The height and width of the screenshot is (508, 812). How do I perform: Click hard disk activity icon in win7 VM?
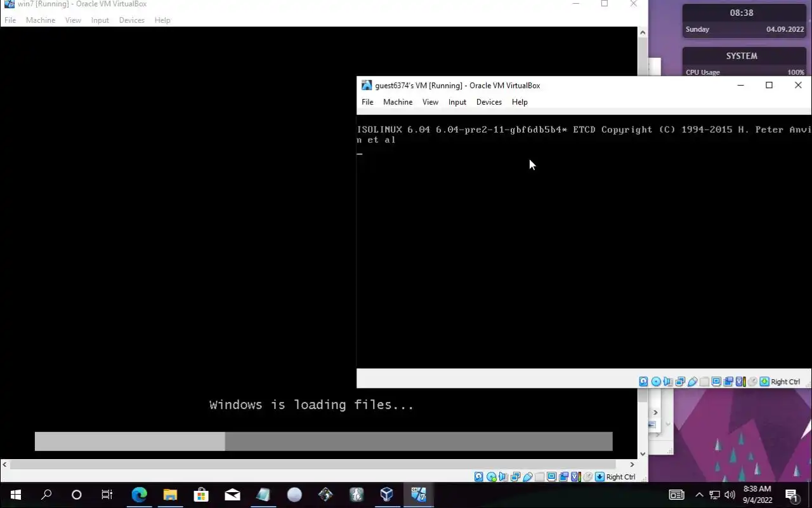click(478, 477)
